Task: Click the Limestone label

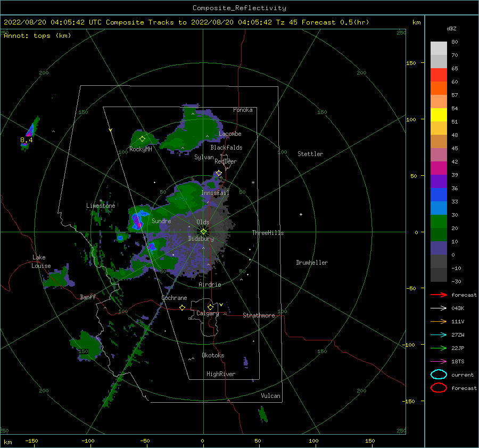Action: [x=101, y=206]
